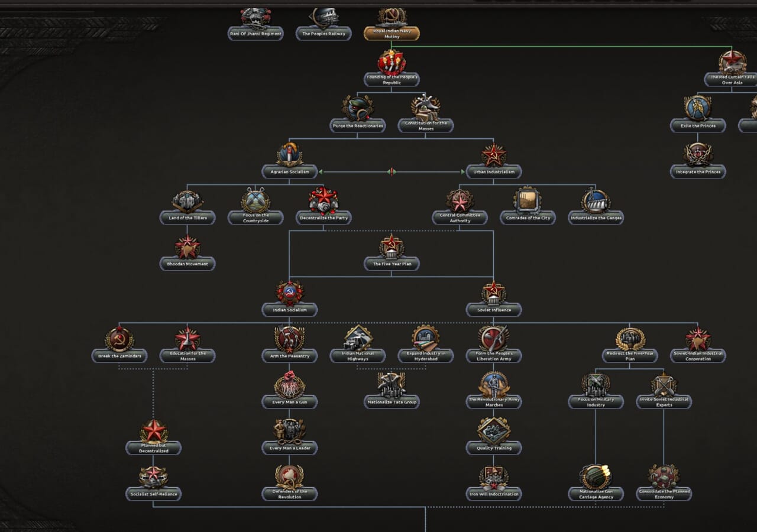Select the Exile the Princes icon
This screenshot has height=532, width=757.
coord(698,109)
